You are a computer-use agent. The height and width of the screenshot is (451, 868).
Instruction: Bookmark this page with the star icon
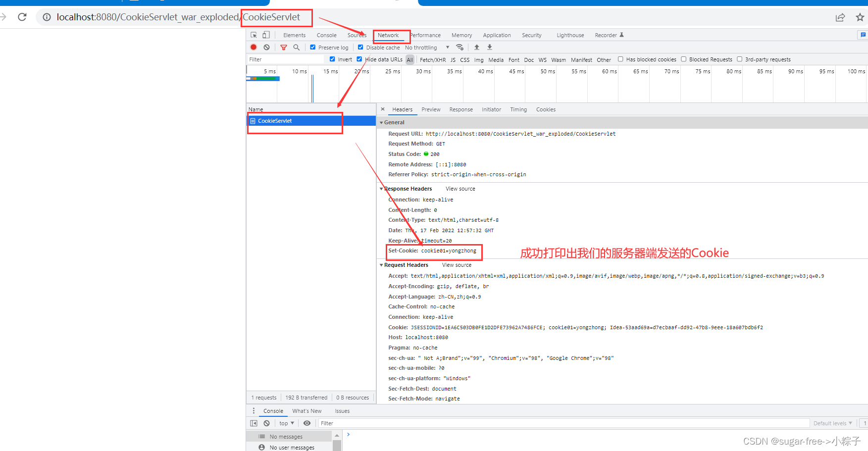coord(860,17)
